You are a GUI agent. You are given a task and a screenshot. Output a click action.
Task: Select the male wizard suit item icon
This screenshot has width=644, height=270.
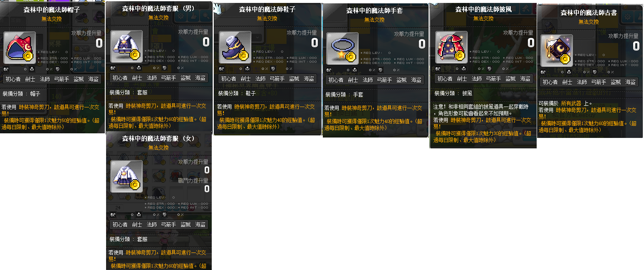[x=126, y=46]
